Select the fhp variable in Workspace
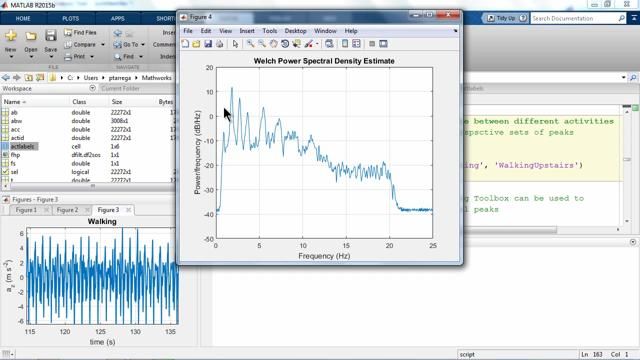The width and height of the screenshot is (640, 360). coord(88,155)
